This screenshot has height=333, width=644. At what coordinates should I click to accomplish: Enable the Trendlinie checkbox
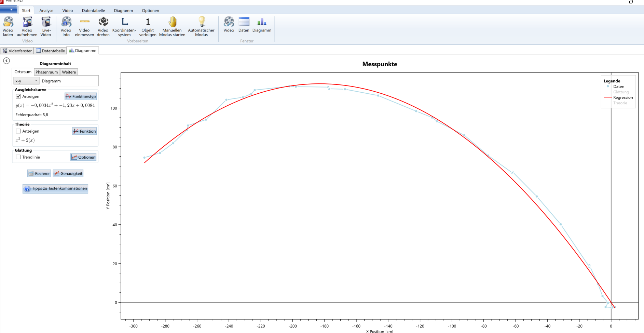coord(18,157)
